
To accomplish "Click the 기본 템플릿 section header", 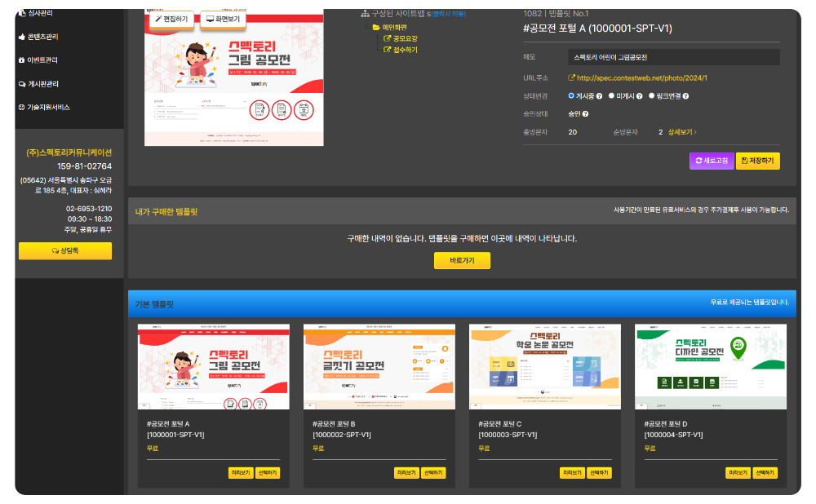I will point(462,303).
